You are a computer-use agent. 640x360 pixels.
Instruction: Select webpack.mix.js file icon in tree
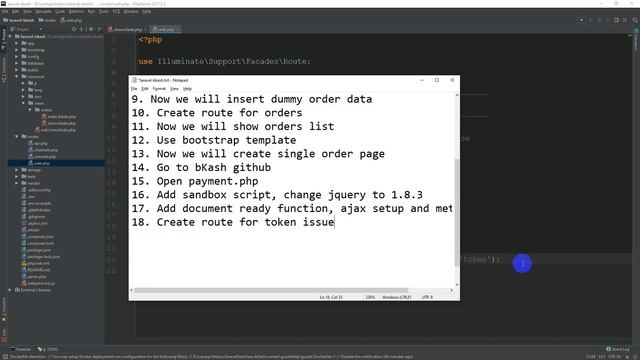[24, 283]
